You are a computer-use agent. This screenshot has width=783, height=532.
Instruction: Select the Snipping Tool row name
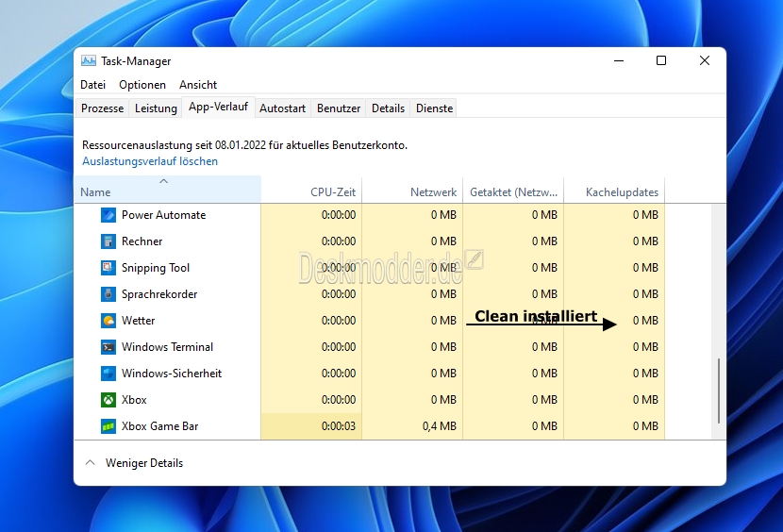click(156, 268)
